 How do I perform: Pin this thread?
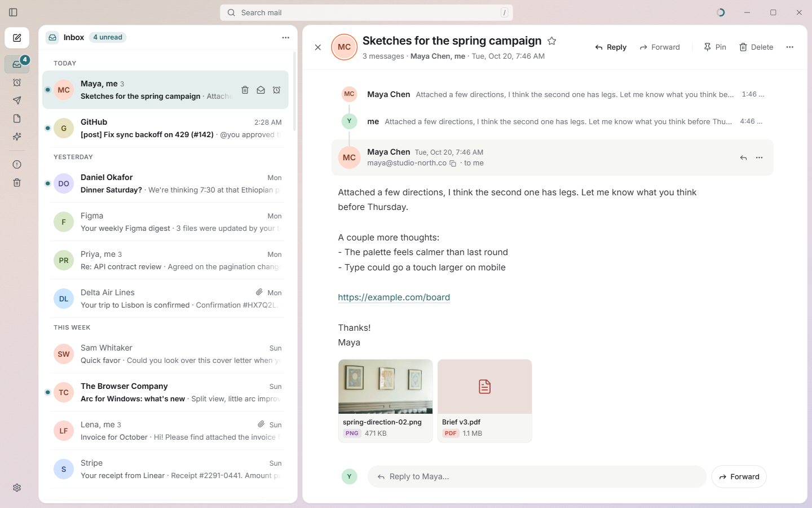pyautogui.click(x=714, y=47)
